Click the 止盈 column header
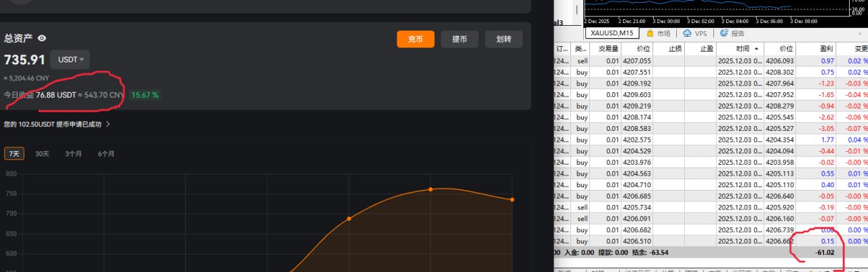This screenshot has width=868, height=272. (x=701, y=49)
